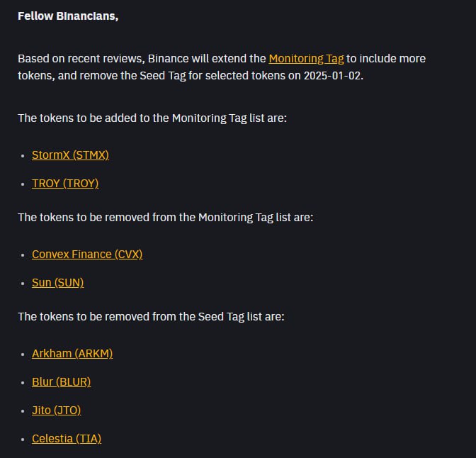Image resolution: width=476 pixels, height=458 pixels.
Task: Click the bullet point beside Sun
Action: (23, 284)
